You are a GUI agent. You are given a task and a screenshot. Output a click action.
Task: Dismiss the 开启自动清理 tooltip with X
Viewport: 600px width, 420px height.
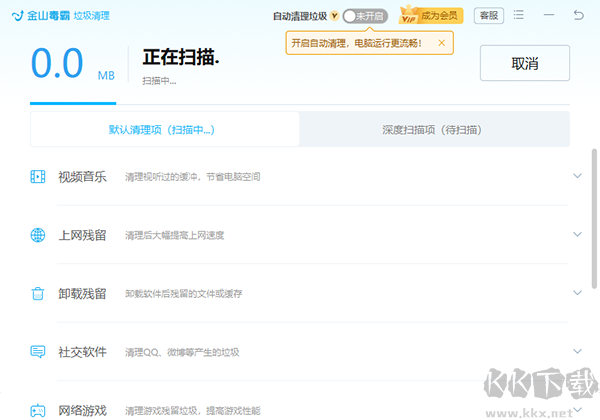pos(442,43)
